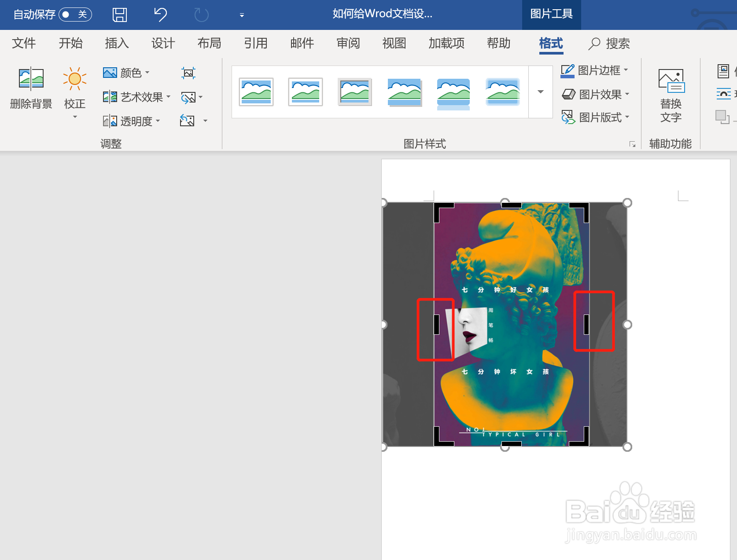Switch to the 帮助 tab

point(499,43)
